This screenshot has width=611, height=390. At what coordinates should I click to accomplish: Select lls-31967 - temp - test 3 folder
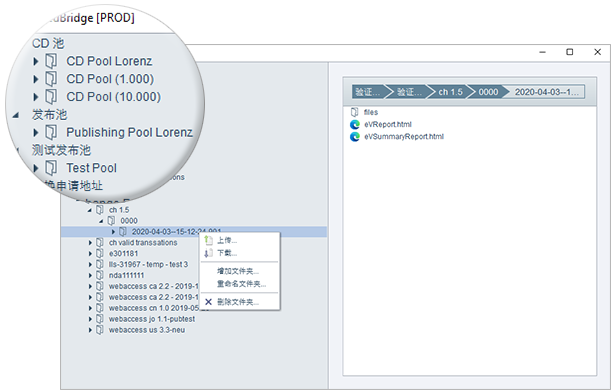(x=148, y=265)
